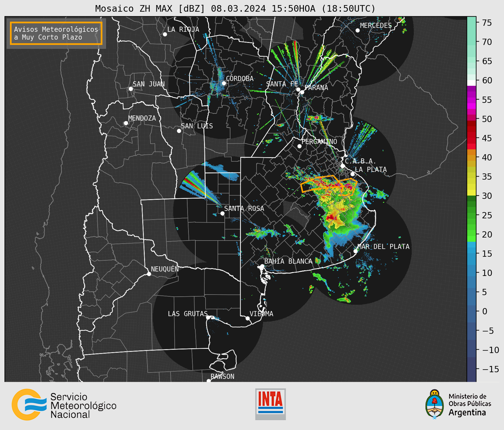Click the 60 dBZ white colorbar band

click(x=471, y=83)
